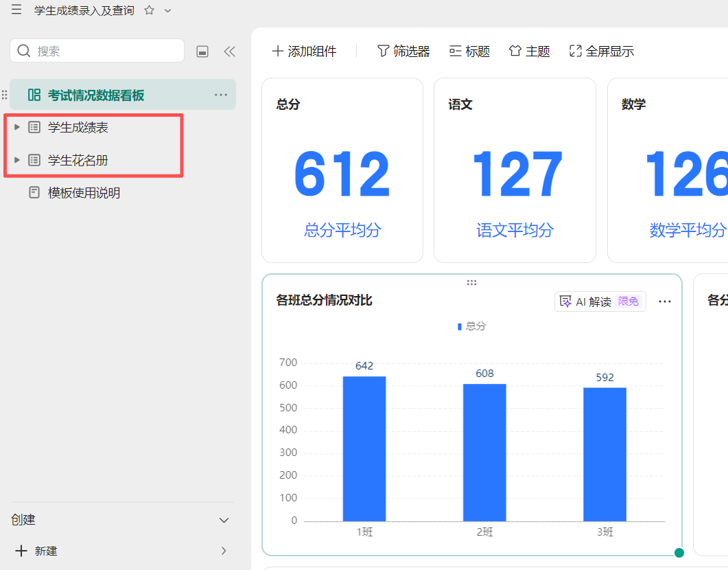The height and width of the screenshot is (570, 728).
Task: Open the 模板使用说明 document
Action: [x=84, y=193]
